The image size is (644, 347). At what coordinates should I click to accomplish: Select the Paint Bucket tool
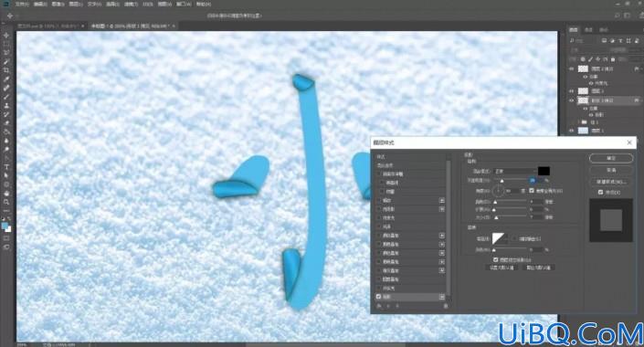click(x=6, y=131)
